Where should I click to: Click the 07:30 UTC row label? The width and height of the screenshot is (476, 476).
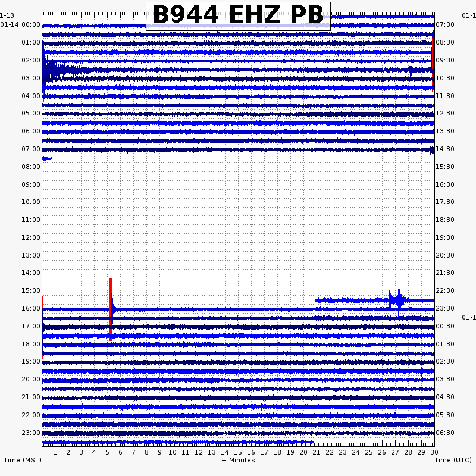point(445,24)
